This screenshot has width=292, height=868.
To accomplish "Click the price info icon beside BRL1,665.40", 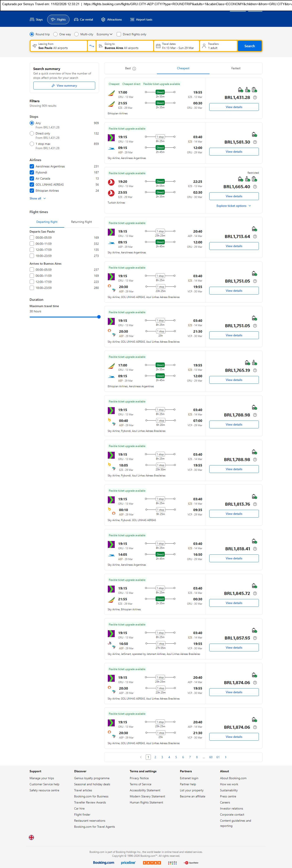I will [255, 187].
